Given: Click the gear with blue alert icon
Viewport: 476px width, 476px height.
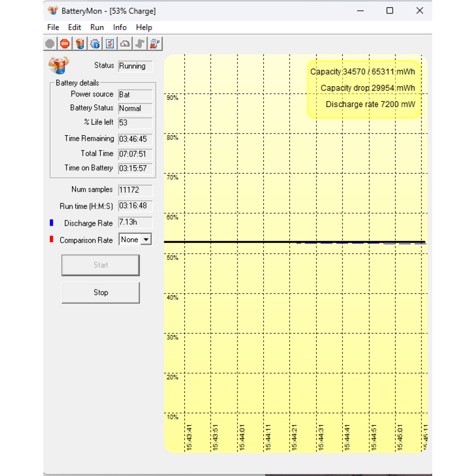Looking at the screenshot, I should tap(95, 44).
